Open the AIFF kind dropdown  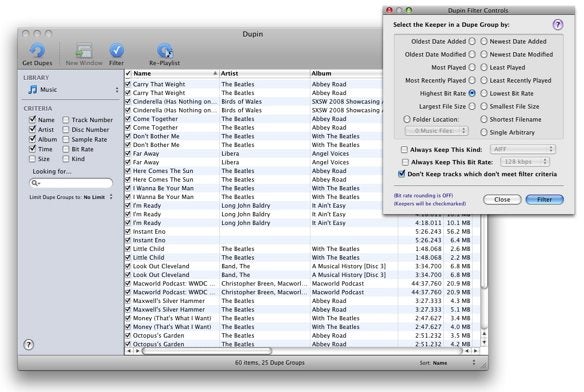[523, 149]
